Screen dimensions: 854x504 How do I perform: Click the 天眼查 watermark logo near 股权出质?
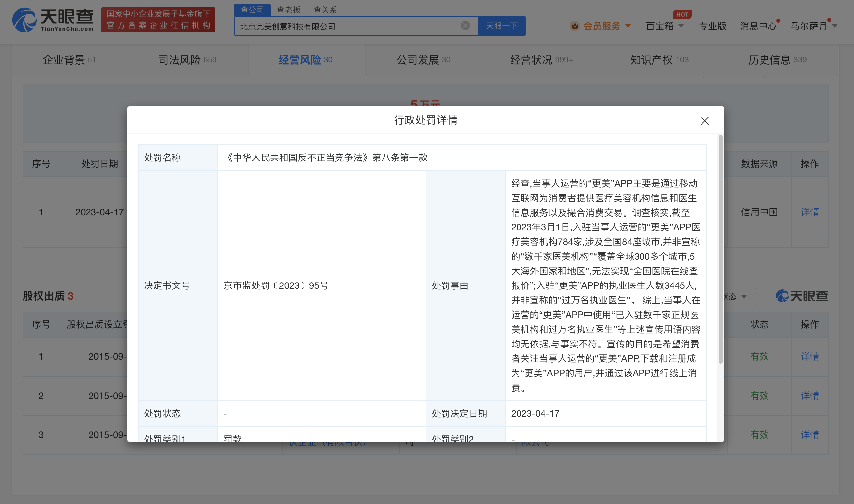pyautogui.click(x=802, y=296)
